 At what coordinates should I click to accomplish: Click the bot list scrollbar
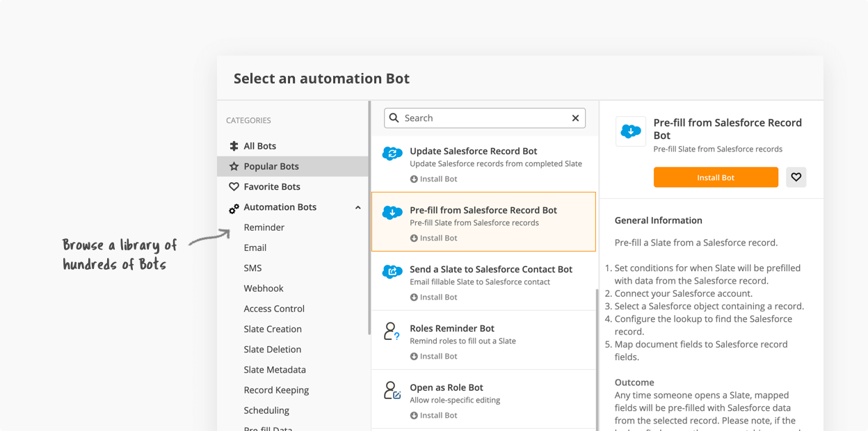point(597,360)
